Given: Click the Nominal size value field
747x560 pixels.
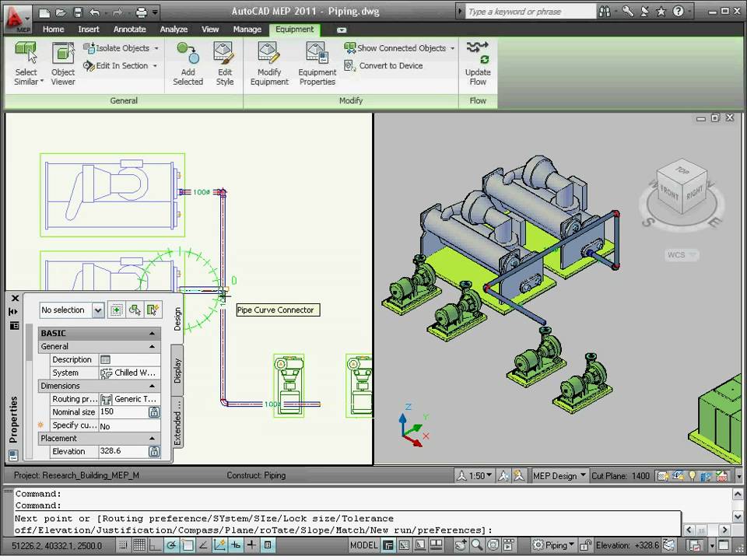Looking at the screenshot, I should click(x=123, y=412).
